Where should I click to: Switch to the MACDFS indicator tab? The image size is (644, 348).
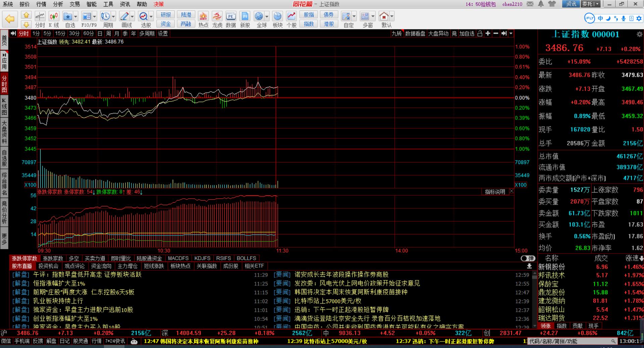coord(178,258)
